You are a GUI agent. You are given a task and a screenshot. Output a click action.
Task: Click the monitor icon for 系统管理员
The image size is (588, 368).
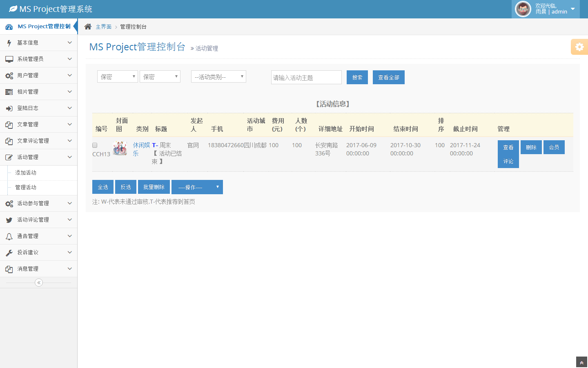point(9,59)
